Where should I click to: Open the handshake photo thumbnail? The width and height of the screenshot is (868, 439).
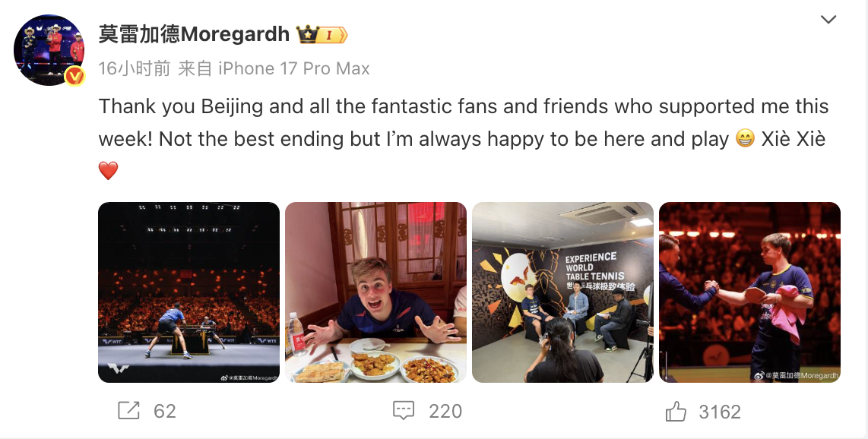pyautogui.click(x=750, y=292)
